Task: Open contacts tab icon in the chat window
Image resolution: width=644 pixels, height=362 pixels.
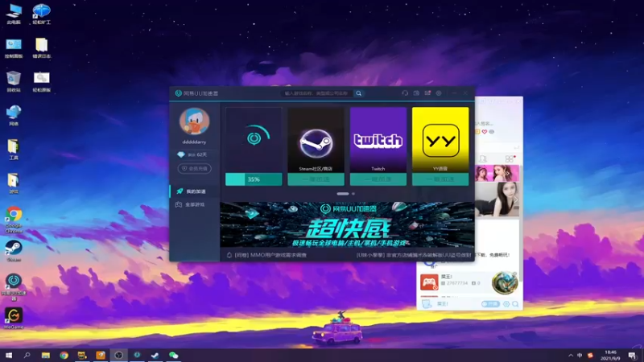Action: coord(483,158)
